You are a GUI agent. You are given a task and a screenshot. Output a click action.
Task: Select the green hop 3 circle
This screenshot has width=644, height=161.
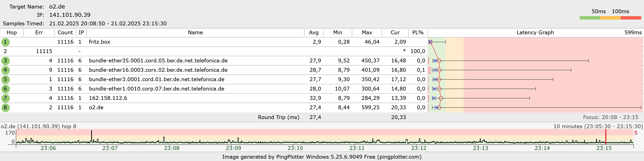(5, 61)
